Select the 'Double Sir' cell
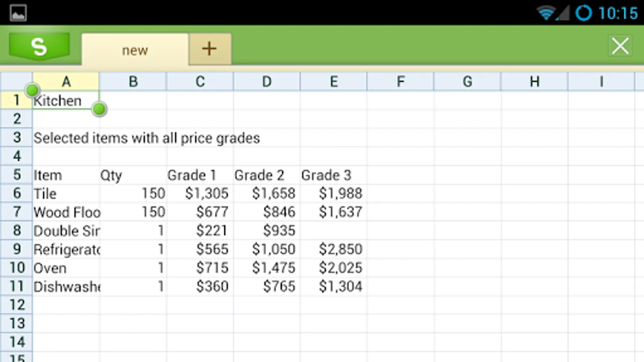This screenshot has height=362, width=644. (66, 230)
